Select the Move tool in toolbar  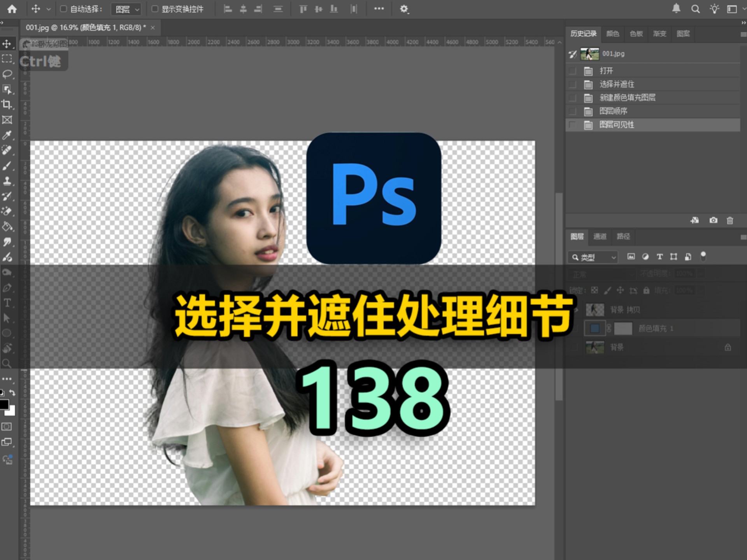click(7, 44)
